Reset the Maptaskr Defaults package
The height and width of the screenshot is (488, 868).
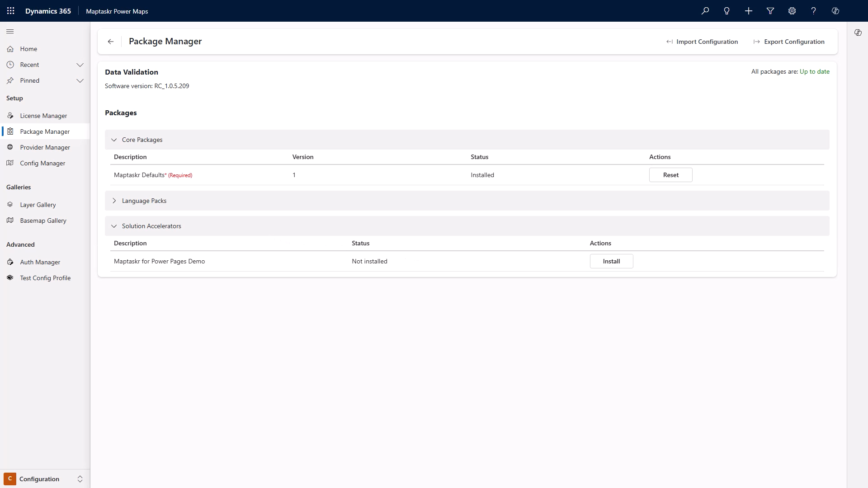pos(670,175)
